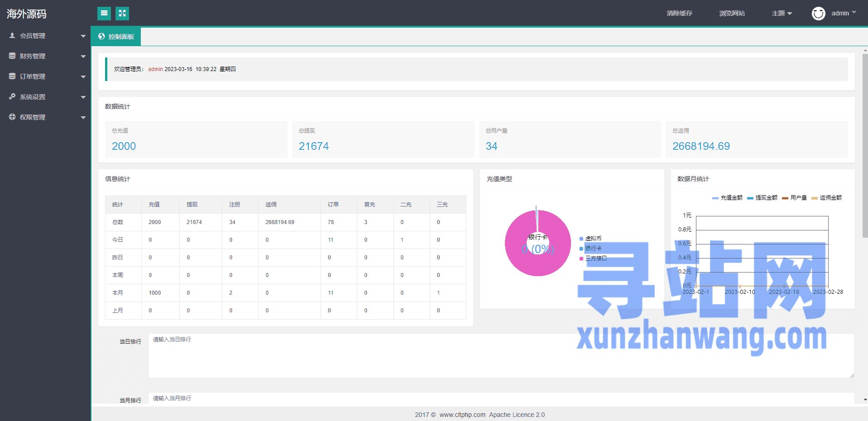
Task: Open the 财务管理 sidebar menu
Action: click(x=33, y=56)
